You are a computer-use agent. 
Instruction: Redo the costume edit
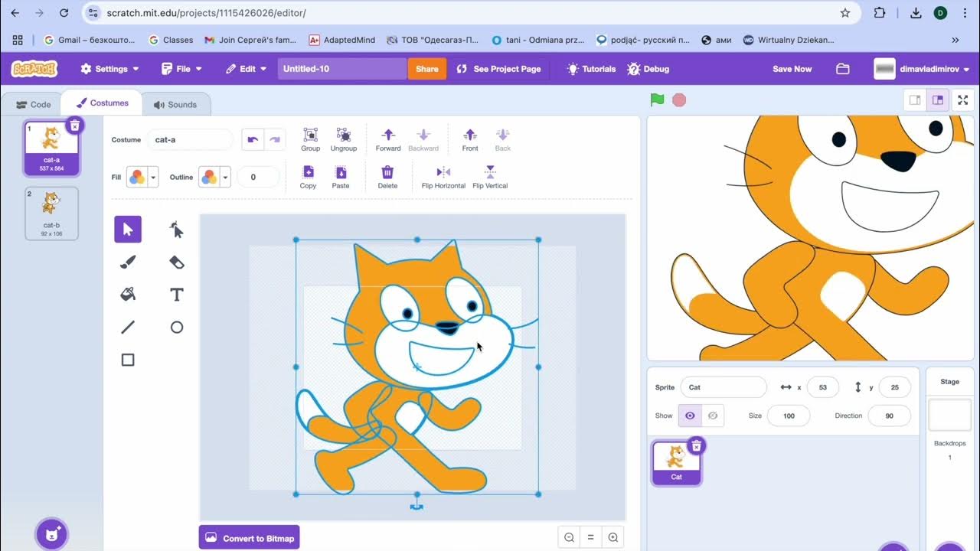pos(275,140)
